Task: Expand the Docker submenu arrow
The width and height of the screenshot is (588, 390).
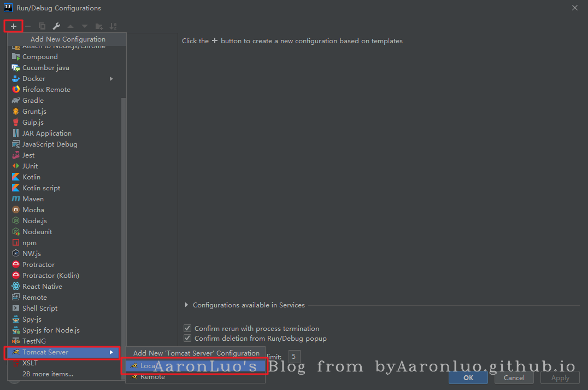Action: pyautogui.click(x=111, y=79)
